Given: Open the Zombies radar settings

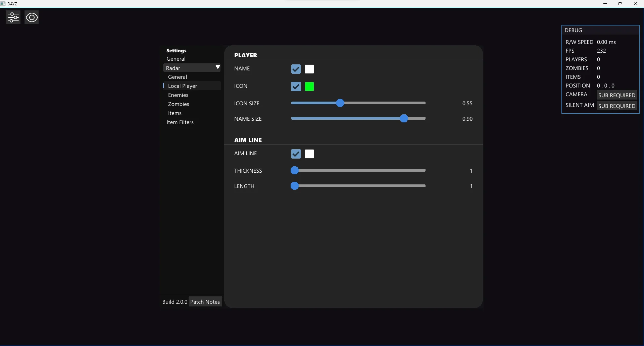Looking at the screenshot, I should pos(179,104).
